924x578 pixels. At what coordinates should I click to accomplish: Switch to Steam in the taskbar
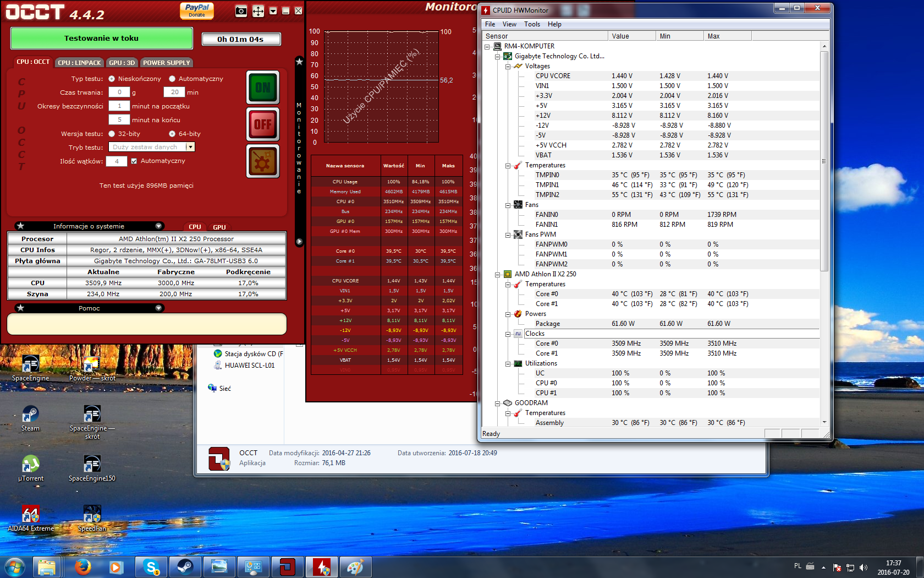pos(185,566)
